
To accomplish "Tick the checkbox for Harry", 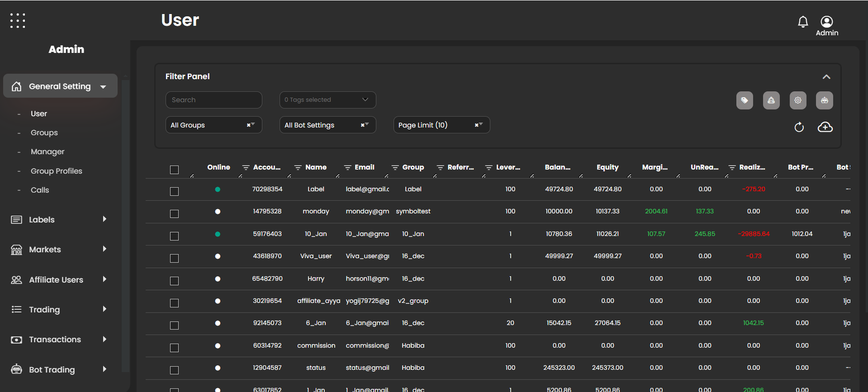I will (x=174, y=281).
